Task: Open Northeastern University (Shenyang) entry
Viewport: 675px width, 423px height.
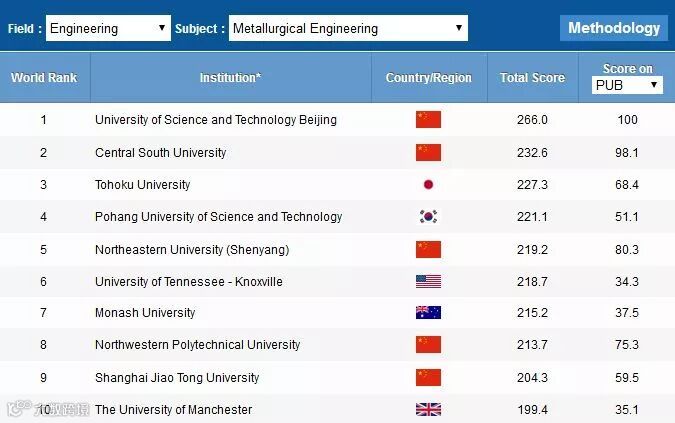Action: tap(192, 250)
